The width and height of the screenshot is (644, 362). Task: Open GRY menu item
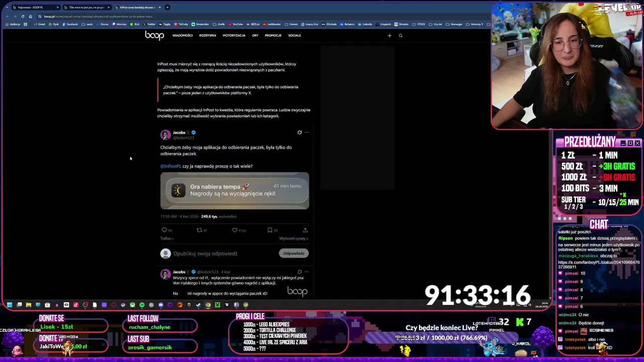pyautogui.click(x=255, y=35)
